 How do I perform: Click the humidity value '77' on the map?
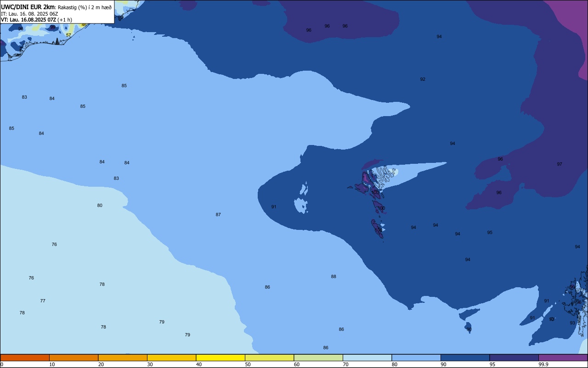coord(43,301)
